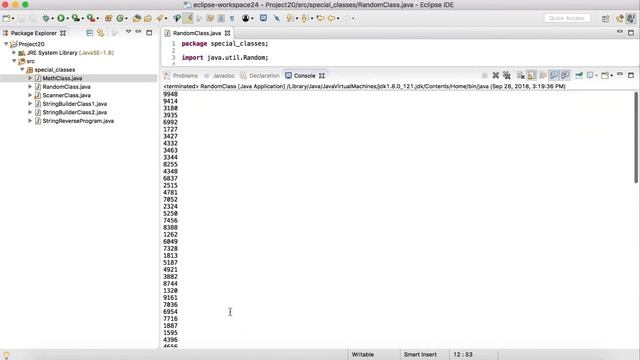This screenshot has width=640, height=360.
Task: Click the Quick Access search field
Action: 567,18
